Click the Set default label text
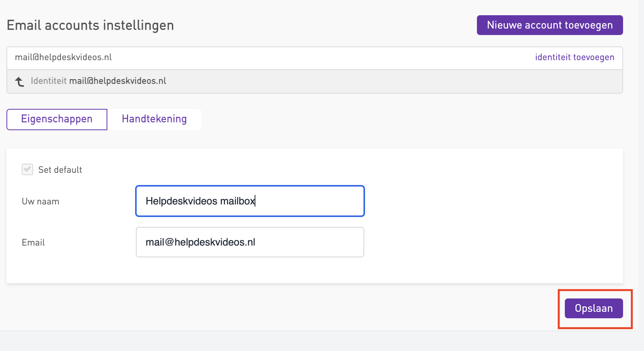644x351 pixels. tap(60, 170)
